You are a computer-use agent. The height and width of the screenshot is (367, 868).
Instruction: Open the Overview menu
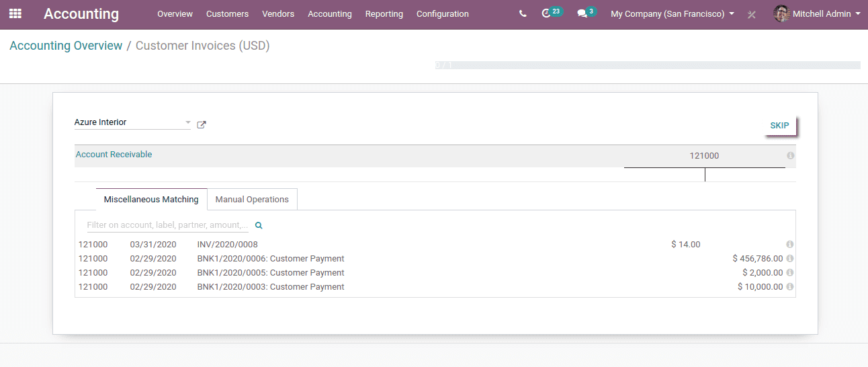[x=175, y=13]
